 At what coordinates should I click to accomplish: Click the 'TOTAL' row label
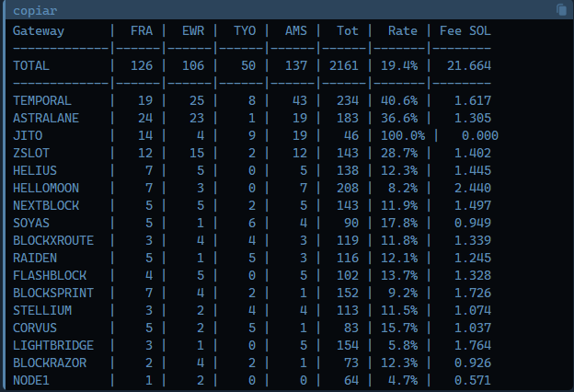(x=31, y=66)
